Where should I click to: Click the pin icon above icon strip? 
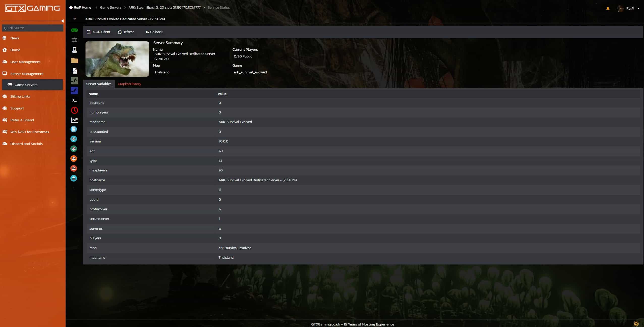pyautogui.click(x=74, y=19)
